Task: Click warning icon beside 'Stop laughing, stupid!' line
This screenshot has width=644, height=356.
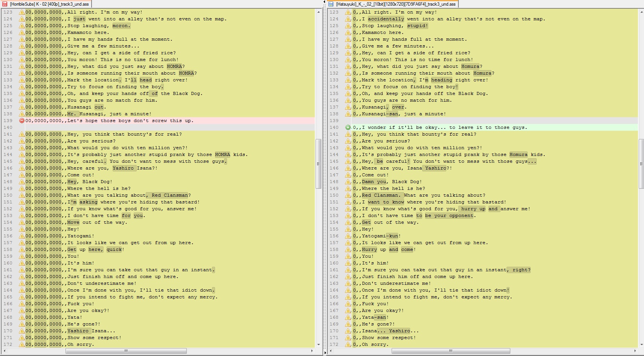Action: (x=348, y=26)
